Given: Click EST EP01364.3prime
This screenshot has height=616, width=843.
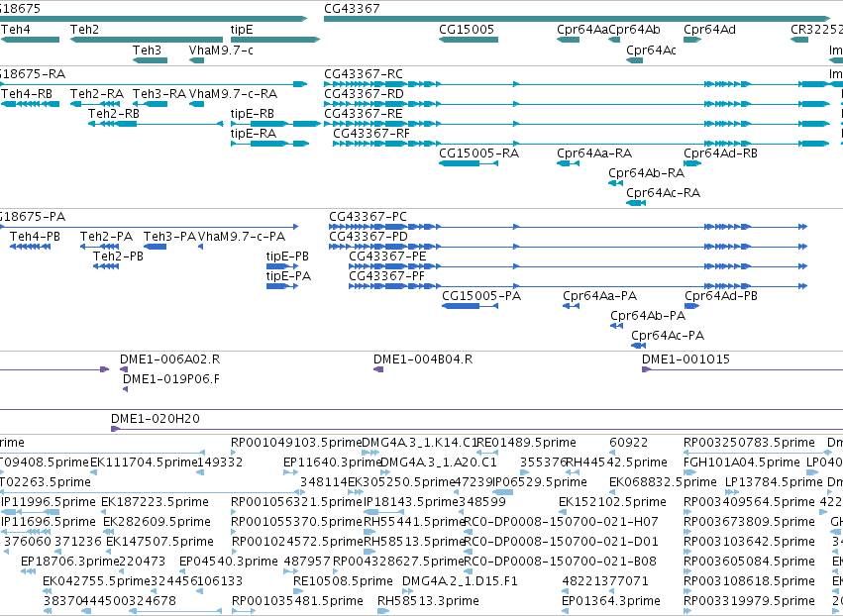Looking at the screenshot, I should 565,611.
